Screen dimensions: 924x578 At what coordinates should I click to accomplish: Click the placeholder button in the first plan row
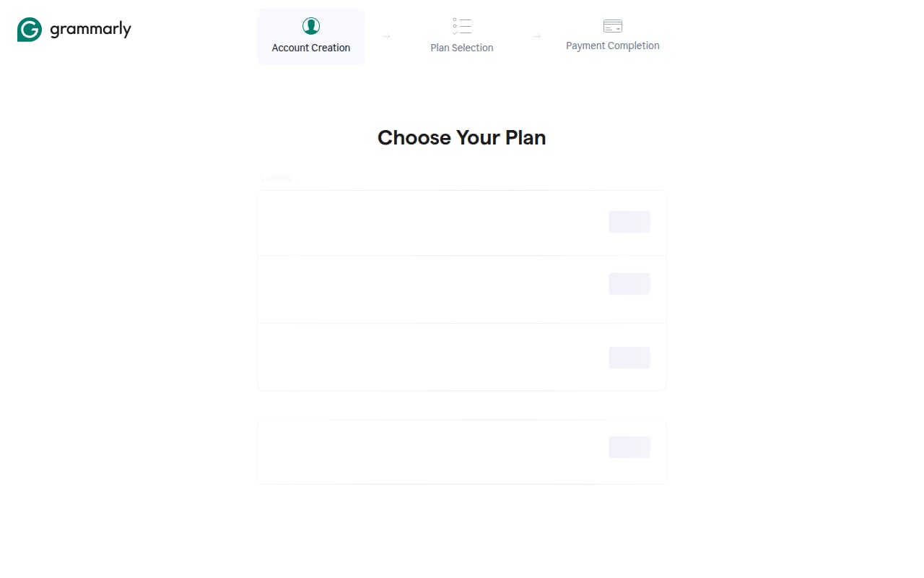629,222
